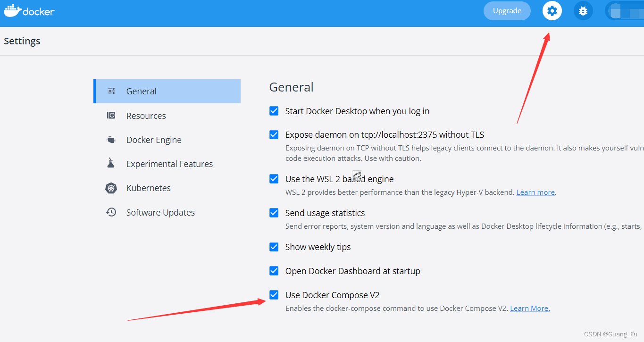The height and width of the screenshot is (342, 644).
Task: Click WSL 2 provides better performance text
Action: tap(400, 192)
